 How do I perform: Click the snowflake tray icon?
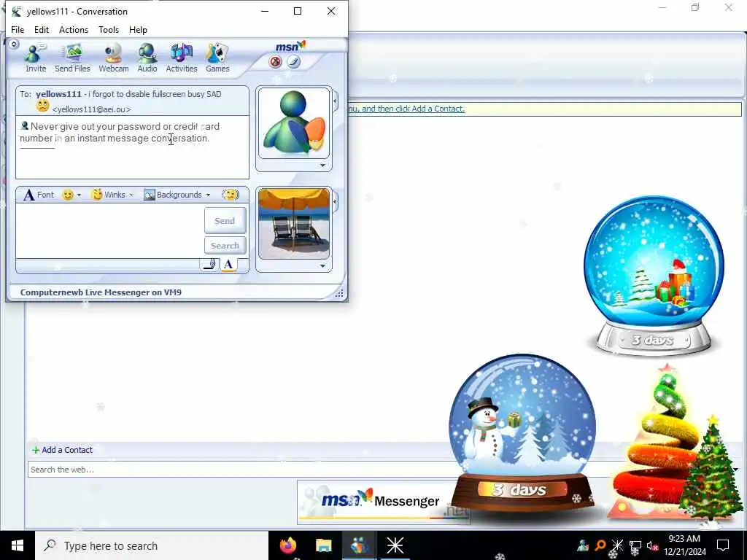[617, 545]
